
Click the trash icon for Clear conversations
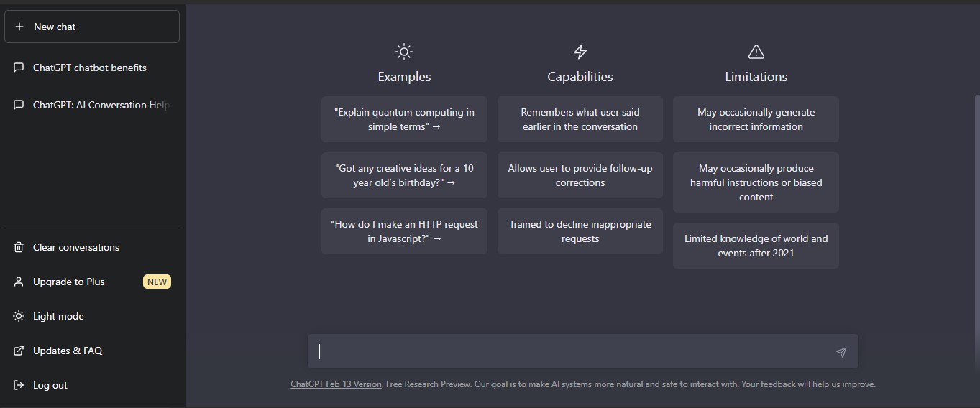(x=19, y=247)
